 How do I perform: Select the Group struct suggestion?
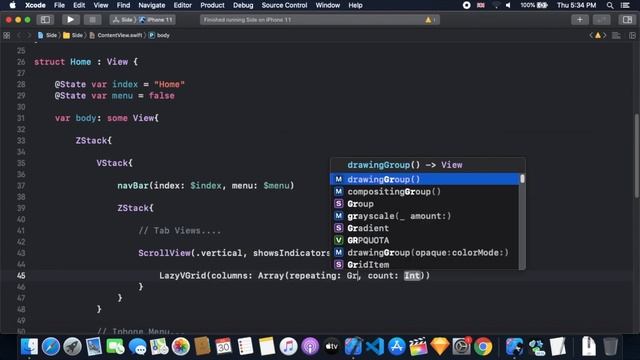click(424, 204)
